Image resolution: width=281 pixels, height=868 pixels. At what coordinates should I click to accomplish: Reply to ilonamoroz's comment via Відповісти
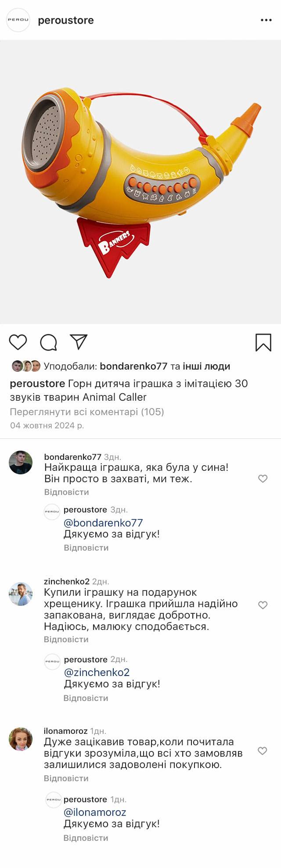tap(66, 779)
